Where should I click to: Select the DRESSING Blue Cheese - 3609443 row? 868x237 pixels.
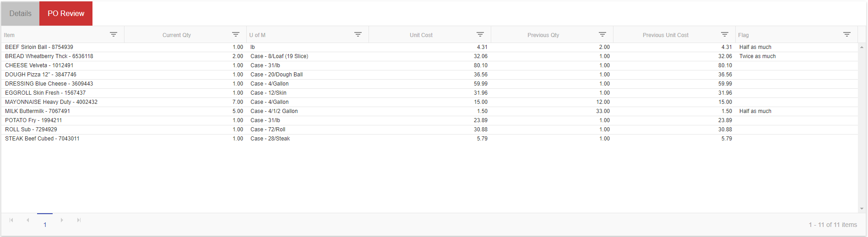(429, 84)
